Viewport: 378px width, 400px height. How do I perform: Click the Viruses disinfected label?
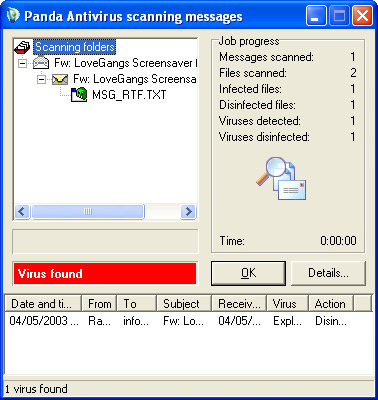(x=264, y=137)
